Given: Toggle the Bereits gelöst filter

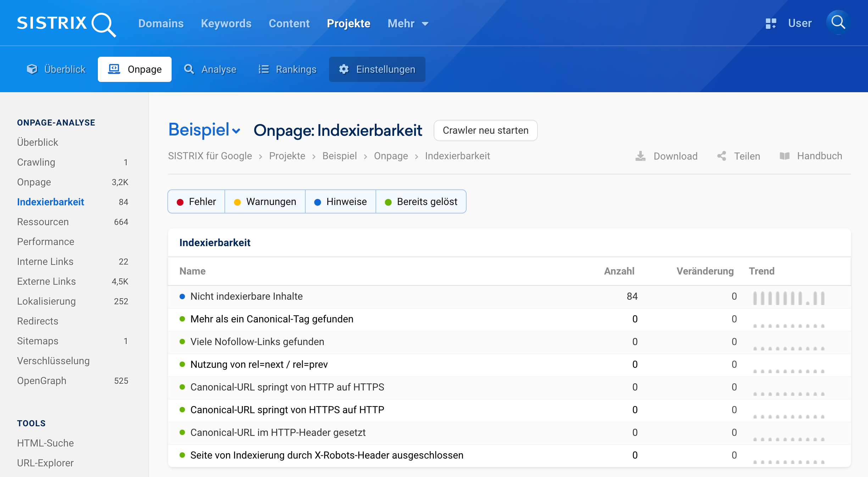Looking at the screenshot, I should 421,201.
